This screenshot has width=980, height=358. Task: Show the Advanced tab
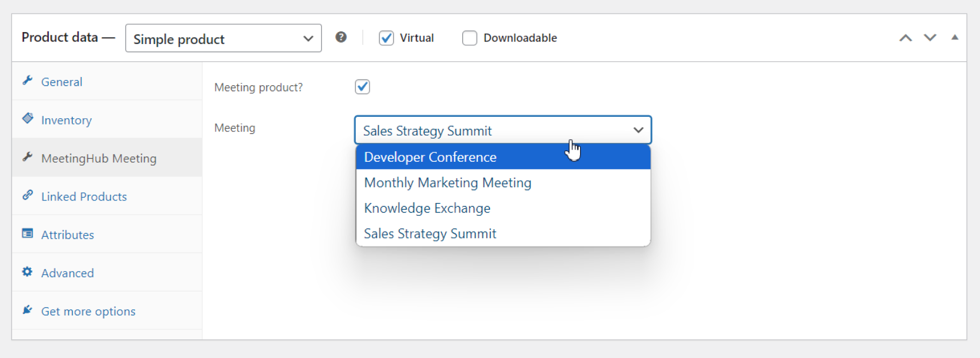[107, 273]
